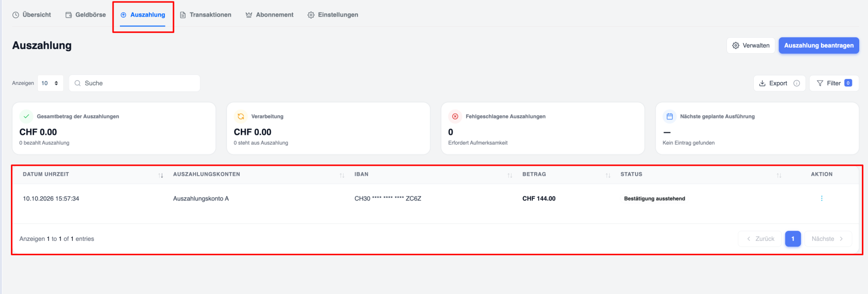Click the Zurück pagination button
The height and width of the screenshot is (294, 868).
[760, 239]
